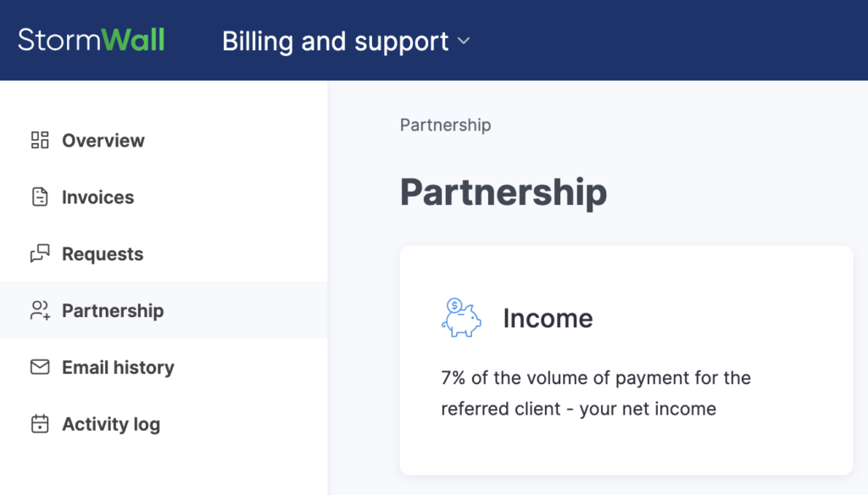Image resolution: width=868 pixels, height=495 pixels.
Task: Click the Income card heading
Action: 548,318
